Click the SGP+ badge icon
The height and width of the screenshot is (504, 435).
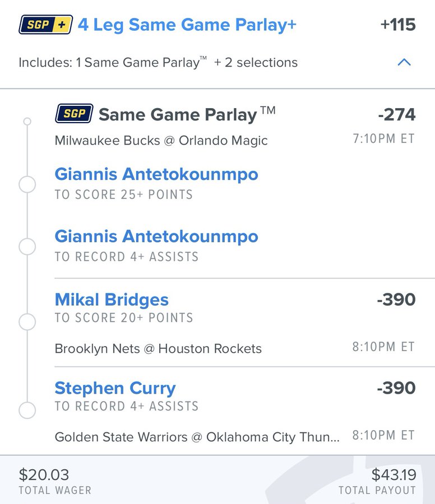click(x=46, y=25)
